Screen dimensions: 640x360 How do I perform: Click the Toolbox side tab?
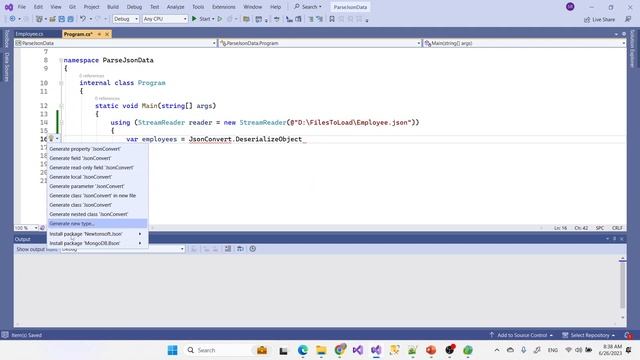7,39
